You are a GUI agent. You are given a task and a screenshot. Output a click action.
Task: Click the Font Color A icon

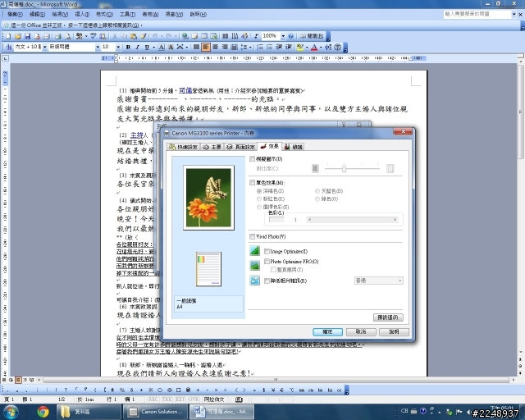pos(313,48)
